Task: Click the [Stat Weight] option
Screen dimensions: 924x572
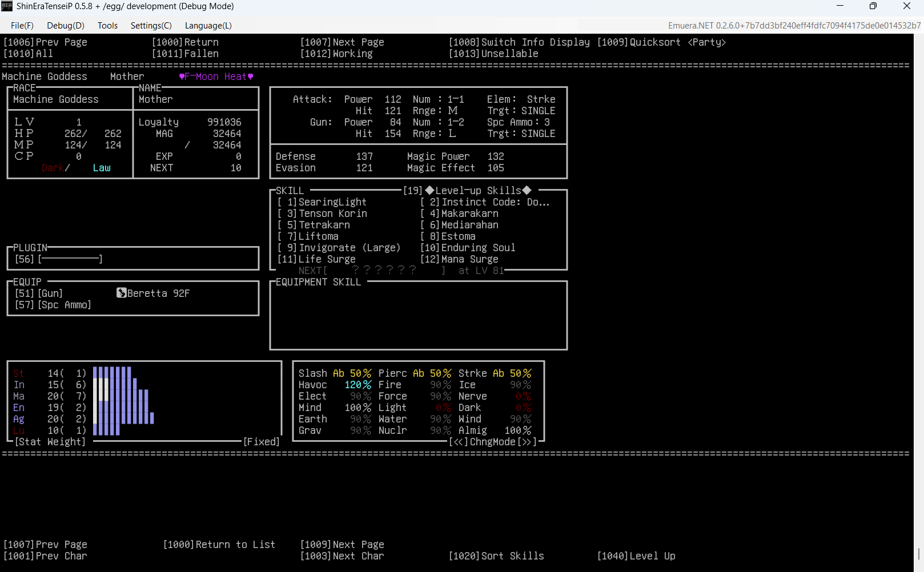Action: click(x=50, y=442)
